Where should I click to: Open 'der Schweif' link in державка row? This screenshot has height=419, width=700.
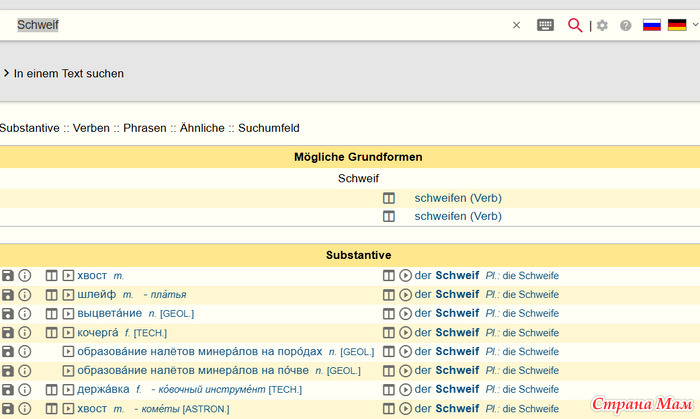click(446, 389)
